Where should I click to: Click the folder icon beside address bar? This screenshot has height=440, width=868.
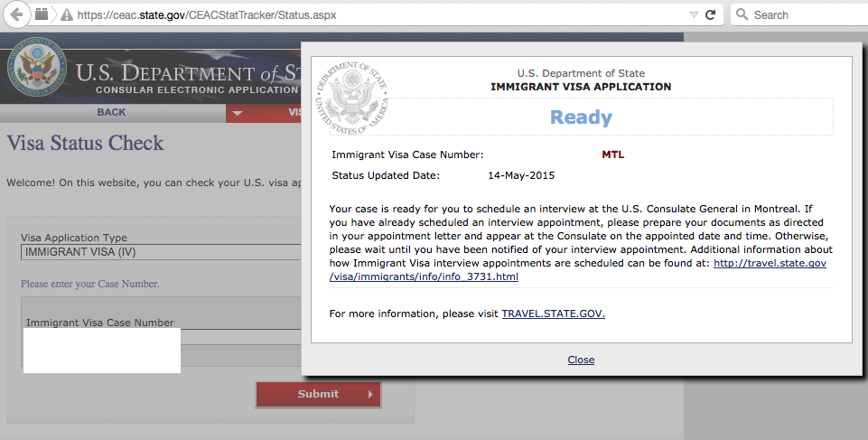point(41,14)
